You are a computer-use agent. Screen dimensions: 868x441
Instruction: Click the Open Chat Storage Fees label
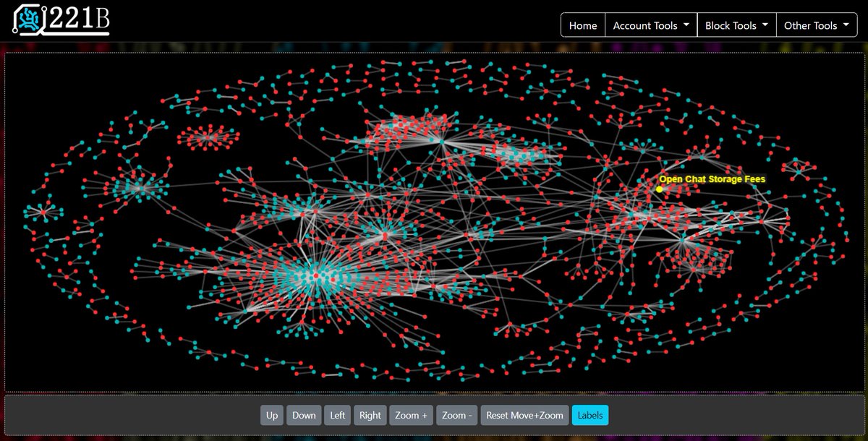pos(712,179)
